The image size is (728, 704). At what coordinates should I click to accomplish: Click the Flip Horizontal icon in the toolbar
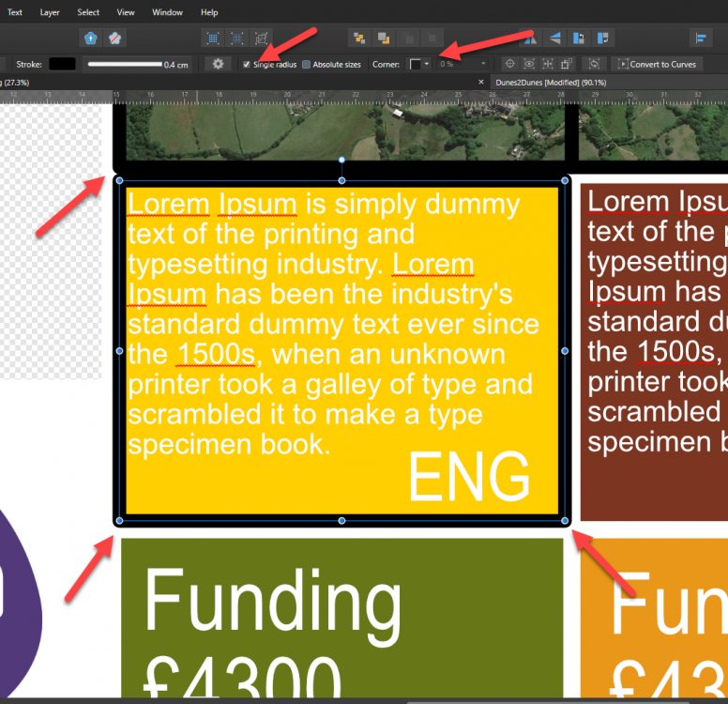point(531,38)
